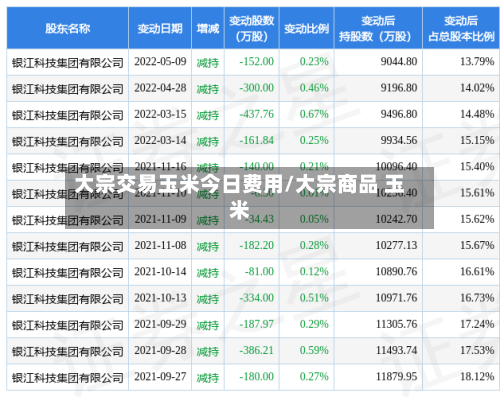Select the 16.61% share cell

477,272
